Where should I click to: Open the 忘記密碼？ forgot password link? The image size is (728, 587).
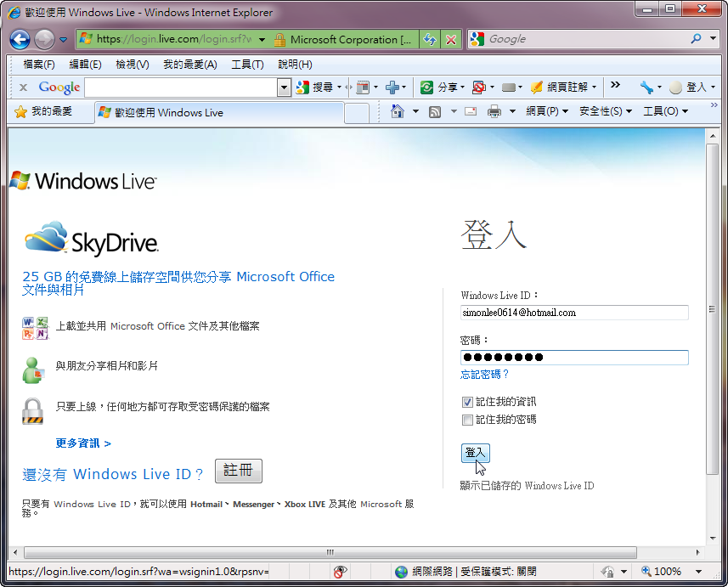[x=485, y=375]
